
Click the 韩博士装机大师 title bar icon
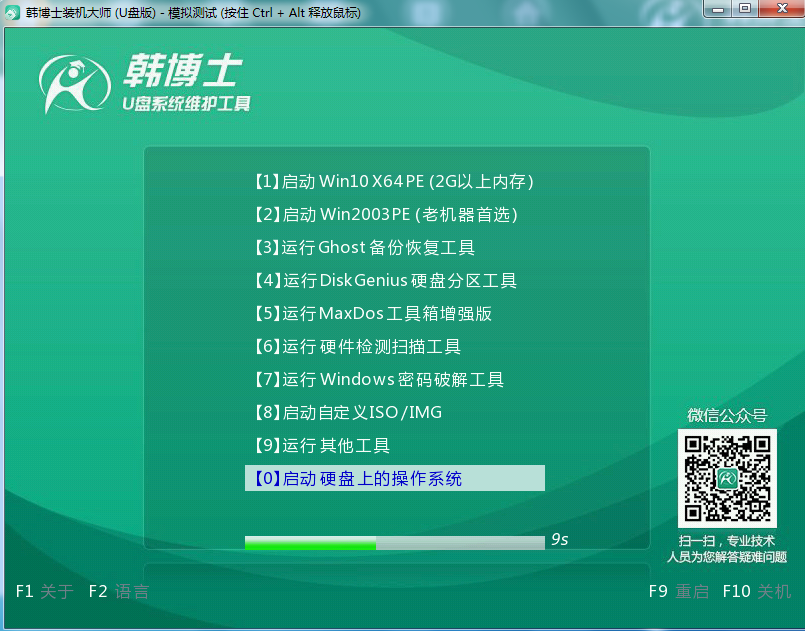point(12,12)
